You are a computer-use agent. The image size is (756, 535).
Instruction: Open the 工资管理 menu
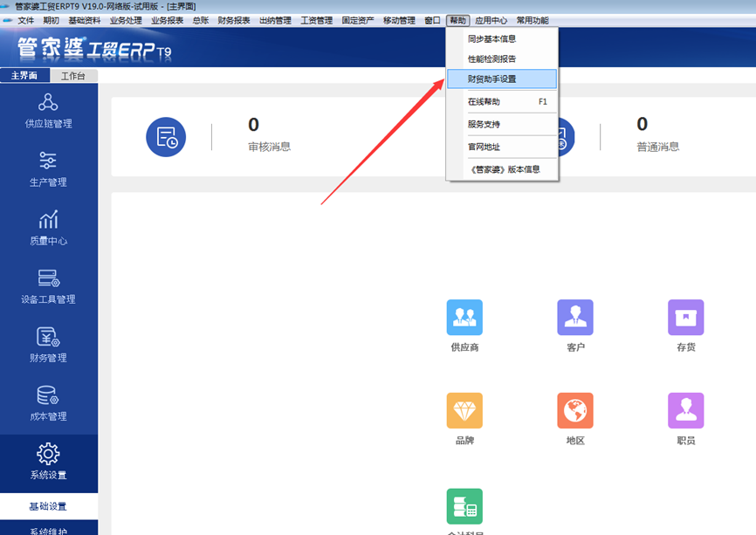click(x=317, y=20)
